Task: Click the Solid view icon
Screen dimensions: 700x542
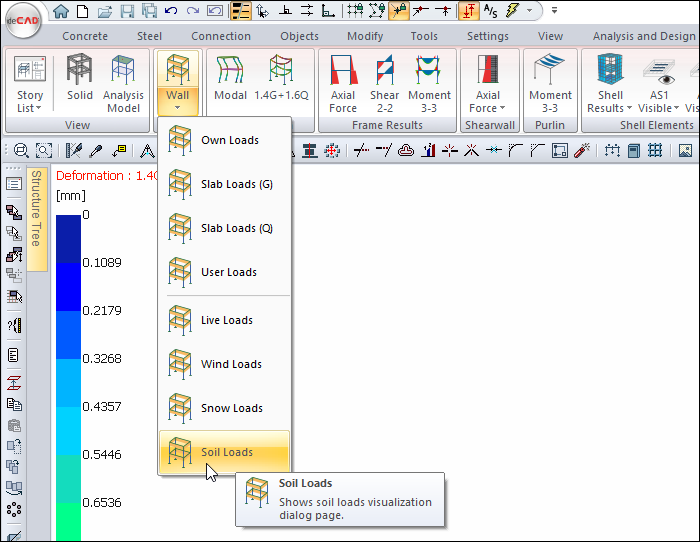Action: click(80, 83)
